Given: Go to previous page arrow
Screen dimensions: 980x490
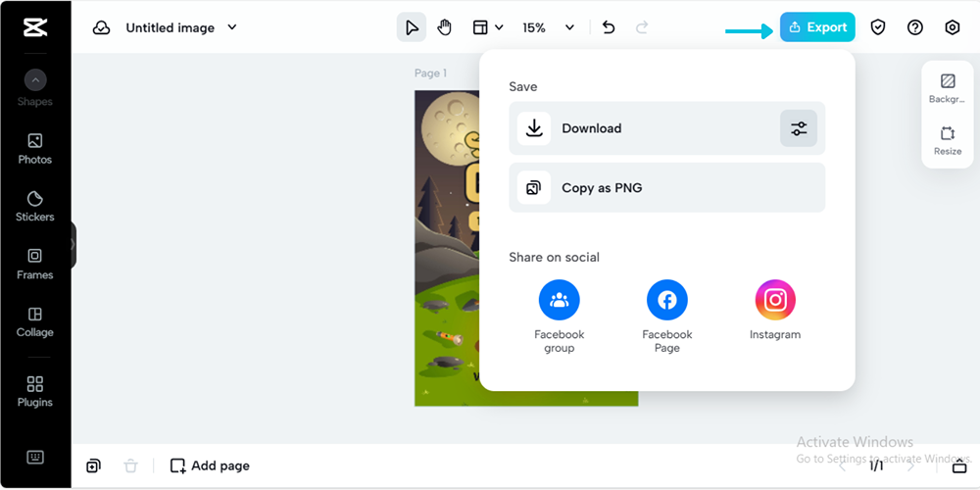Looking at the screenshot, I should pos(843,465).
